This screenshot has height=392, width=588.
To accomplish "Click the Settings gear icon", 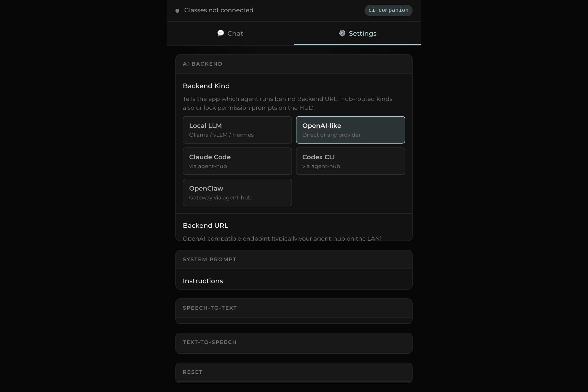I will (342, 33).
